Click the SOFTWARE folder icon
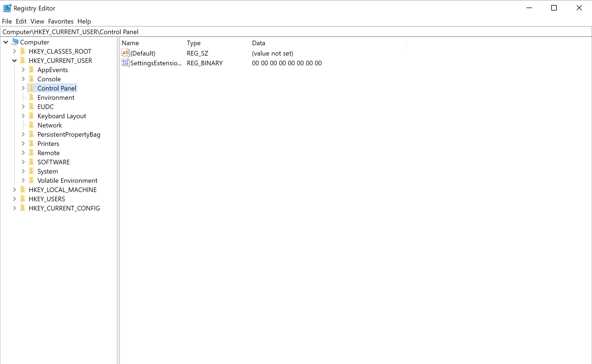592x364 pixels. [x=32, y=162]
